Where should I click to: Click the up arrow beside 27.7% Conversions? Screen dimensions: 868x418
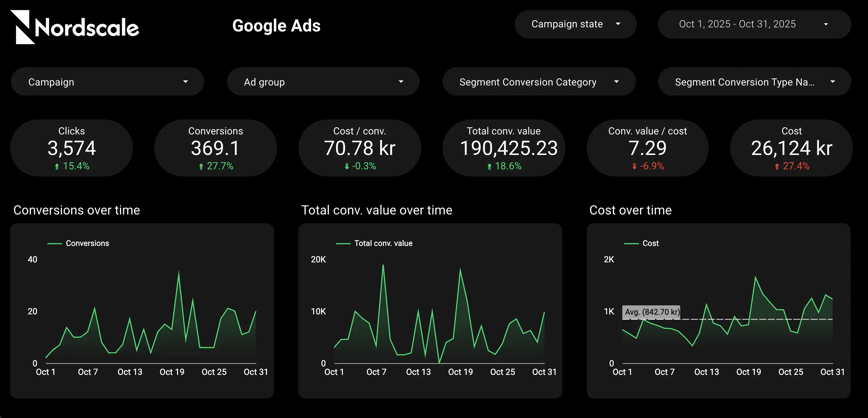click(x=201, y=167)
